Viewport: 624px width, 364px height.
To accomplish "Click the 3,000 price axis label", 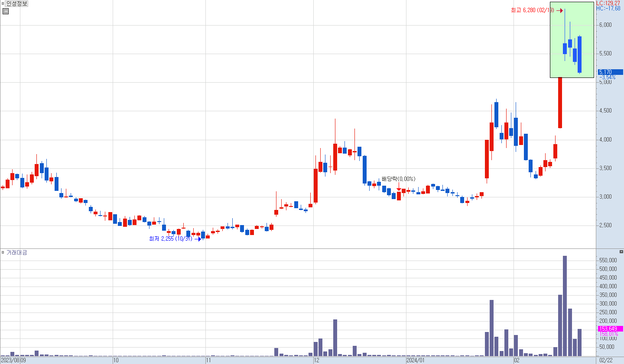I will [x=605, y=197].
